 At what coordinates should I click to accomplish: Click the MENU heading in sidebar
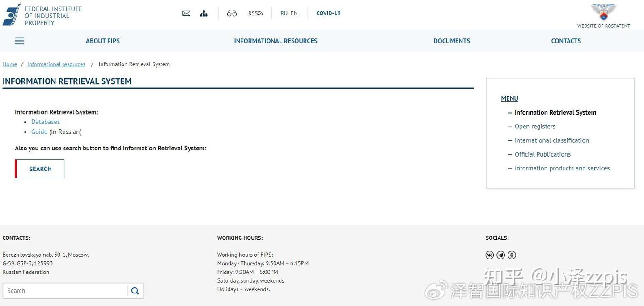coord(509,98)
